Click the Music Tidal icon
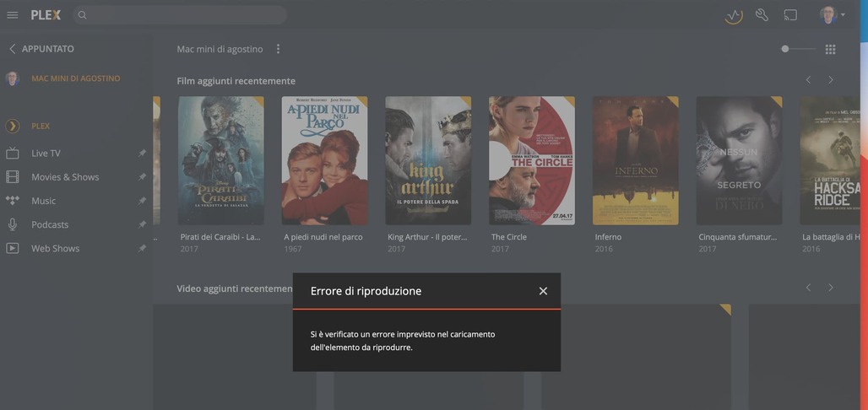868x410 pixels. pyautogui.click(x=12, y=200)
